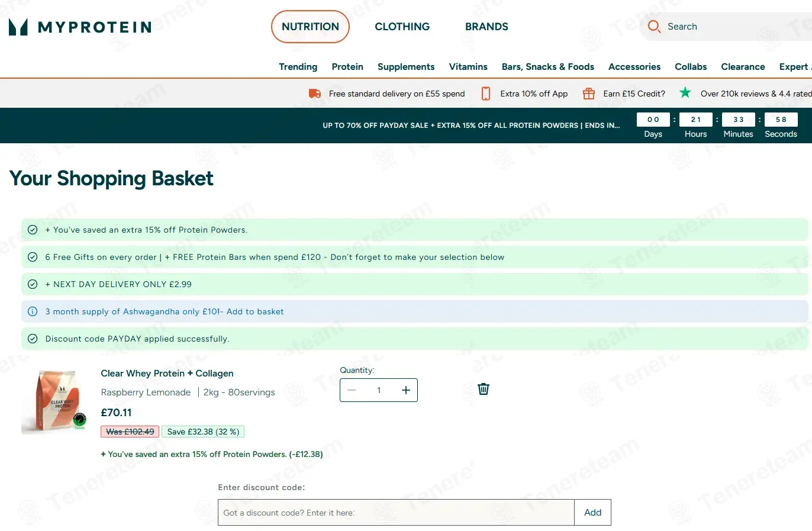Click the mobile phone app icon
The height and width of the screenshot is (531, 812).
(x=486, y=94)
